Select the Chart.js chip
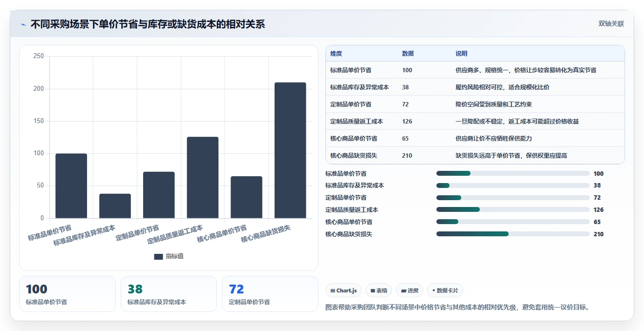Screen dimensions: 644x331 (343, 290)
